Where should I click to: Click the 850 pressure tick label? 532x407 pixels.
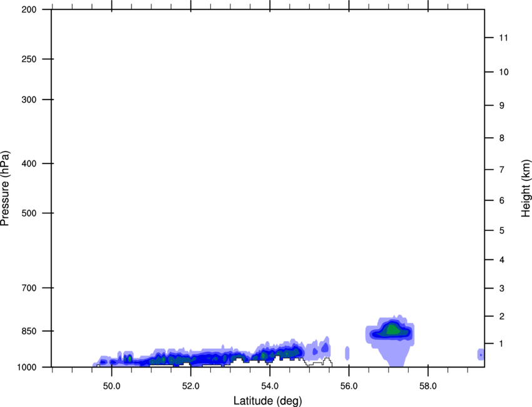29,331
